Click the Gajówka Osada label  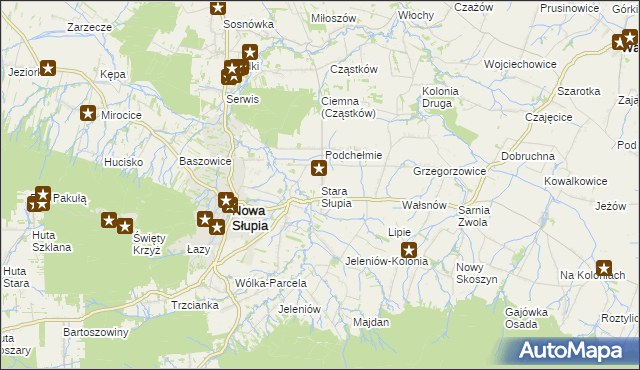pyautogui.click(x=526, y=318)
